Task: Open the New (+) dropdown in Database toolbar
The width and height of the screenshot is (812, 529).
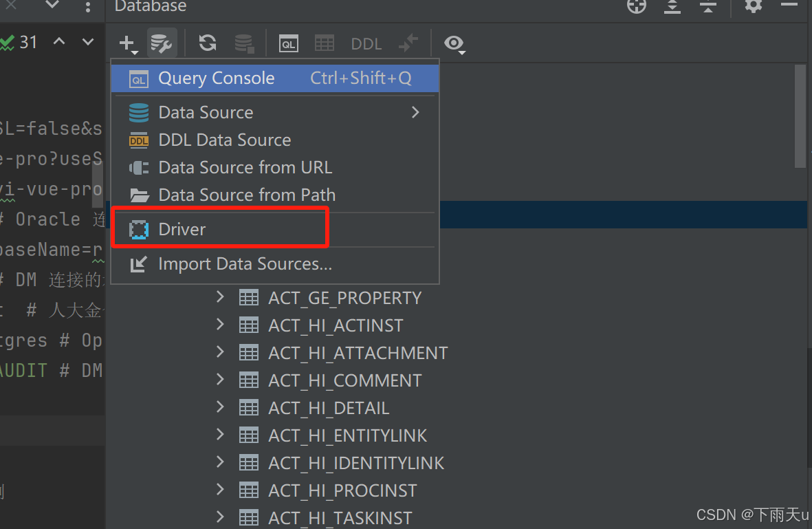Action: click(128, 43)
